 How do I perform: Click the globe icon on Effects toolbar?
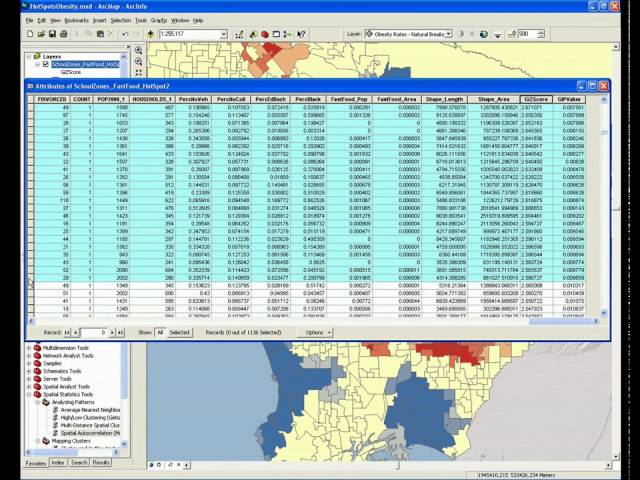(484, 34)
